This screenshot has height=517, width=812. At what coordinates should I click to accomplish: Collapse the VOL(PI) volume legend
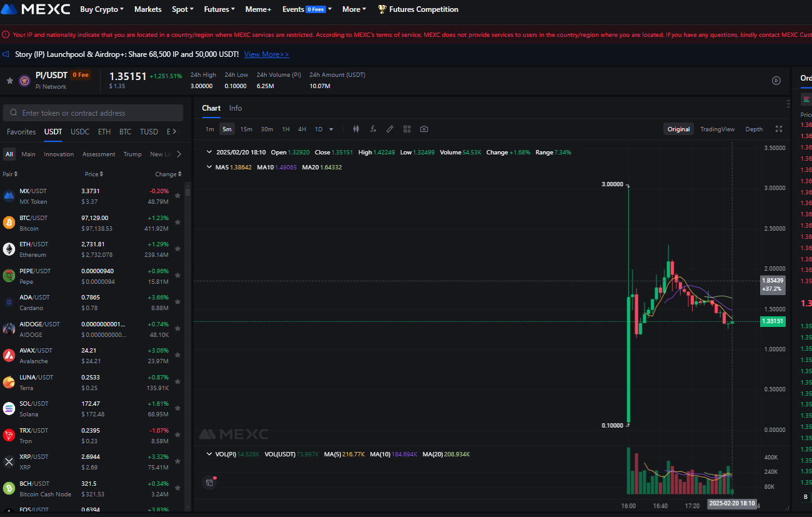click(x=209, y=454)
